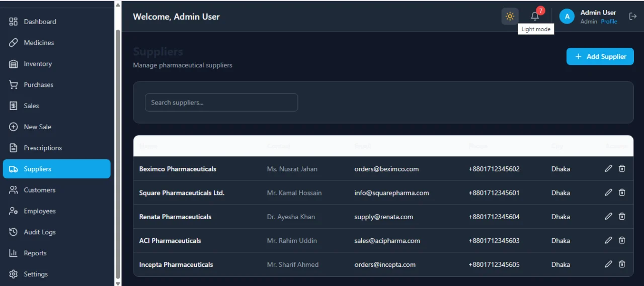Click contact Mr. Sharif Ahmed
The image size is (644, 286).
click(x=293, y=264)
